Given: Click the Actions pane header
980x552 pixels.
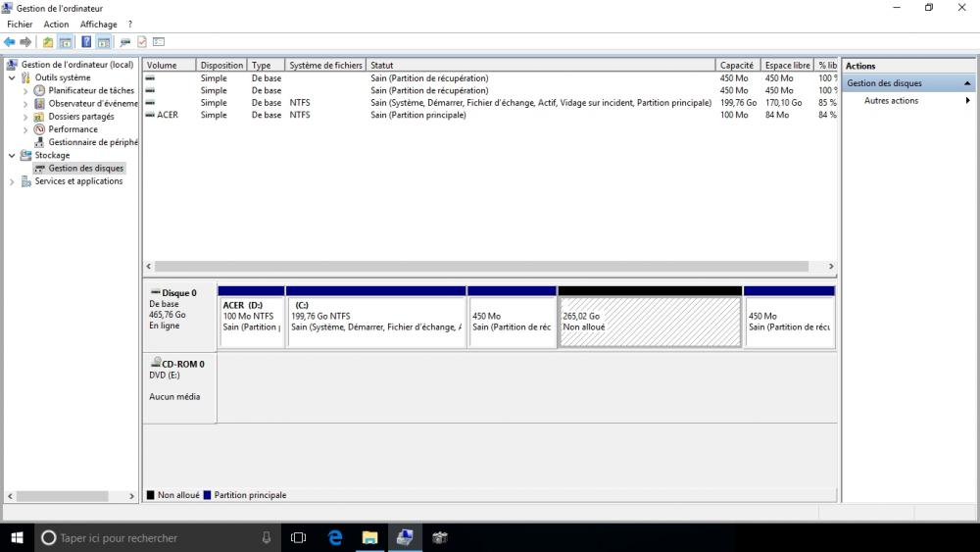Looking at the screenshot, I should 908,66.
